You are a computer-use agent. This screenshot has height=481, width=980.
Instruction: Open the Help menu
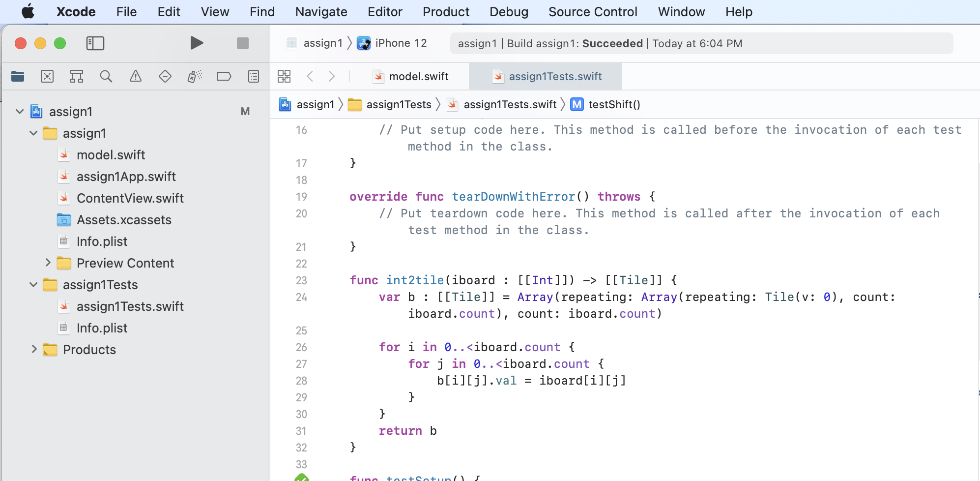(739, 12)
